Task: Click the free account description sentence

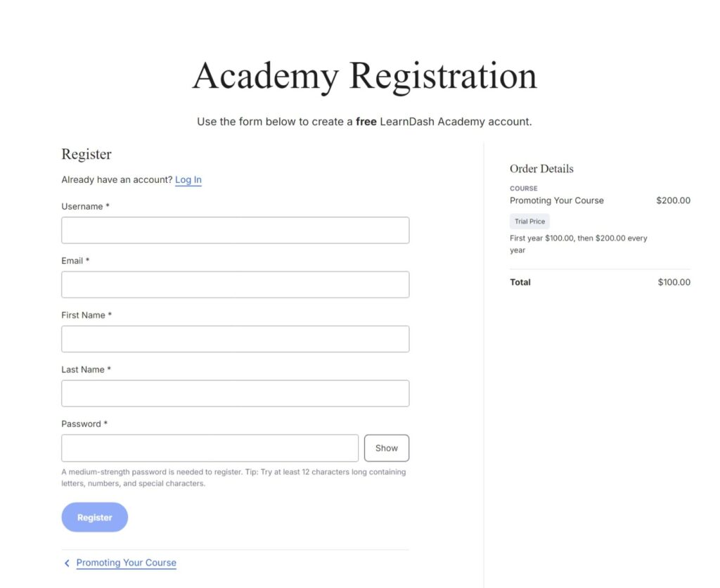Action: [x=364, y=121]
